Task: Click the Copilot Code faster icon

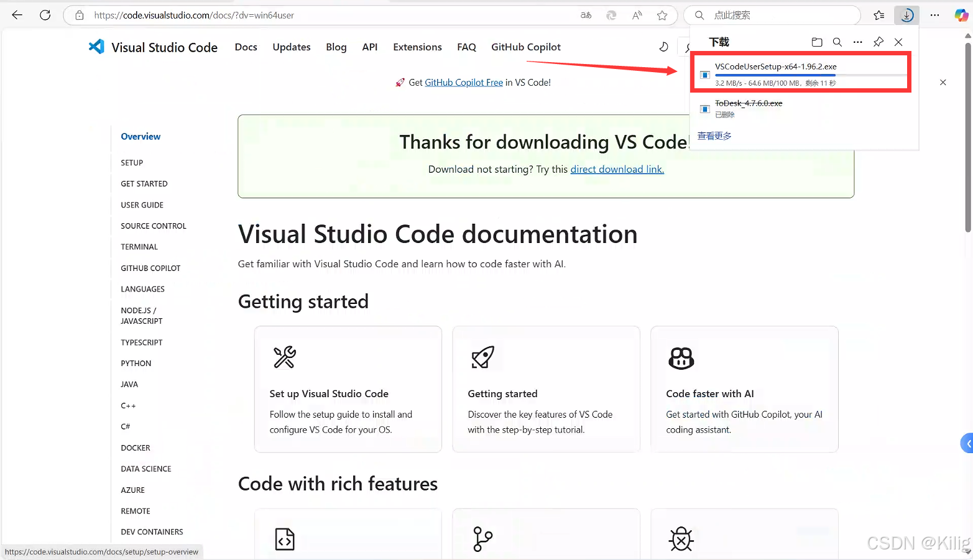Action: [x=681, y=358]
